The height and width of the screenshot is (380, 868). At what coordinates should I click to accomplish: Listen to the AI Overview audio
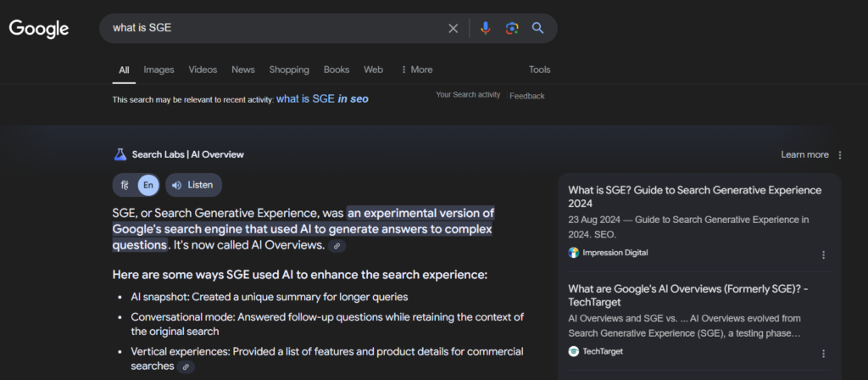coord(193,185)
